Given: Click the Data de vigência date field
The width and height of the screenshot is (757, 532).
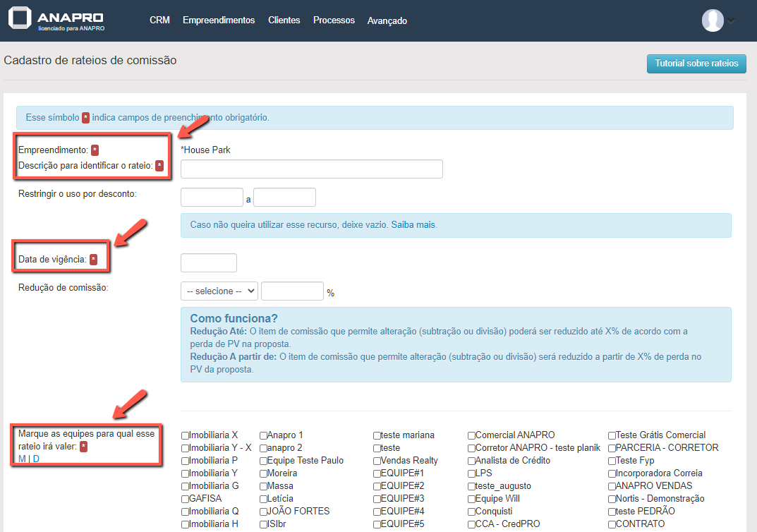Looking at the screenshot, I should pos(209,263).
